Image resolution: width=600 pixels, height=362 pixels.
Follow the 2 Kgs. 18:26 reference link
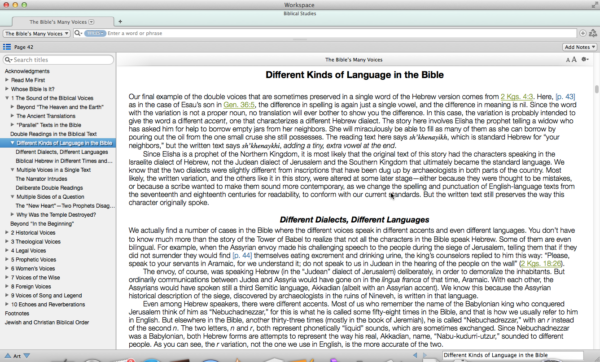[x=541, y=263]
